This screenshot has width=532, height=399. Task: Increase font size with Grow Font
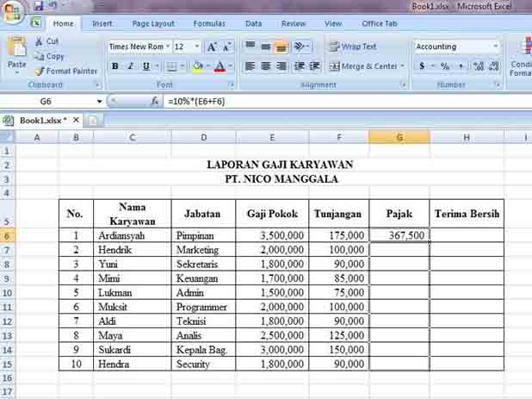(212, 47)
